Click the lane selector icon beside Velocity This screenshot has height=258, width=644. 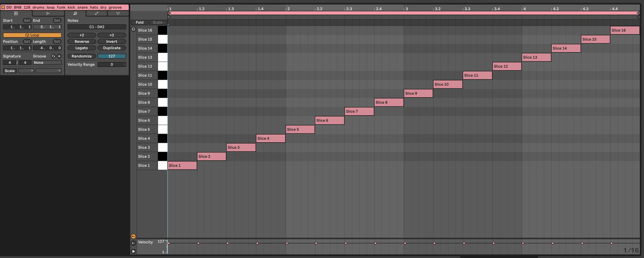[133, 243]
